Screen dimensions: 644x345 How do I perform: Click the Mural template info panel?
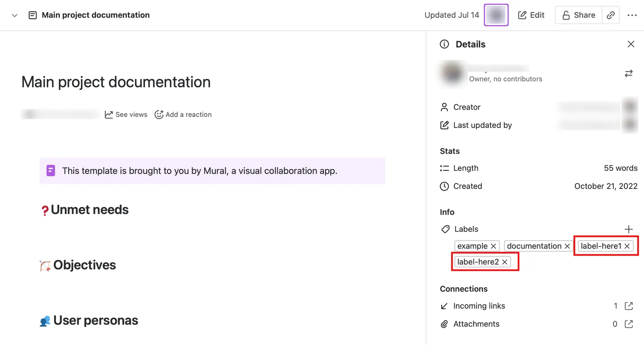pos(212,171)
